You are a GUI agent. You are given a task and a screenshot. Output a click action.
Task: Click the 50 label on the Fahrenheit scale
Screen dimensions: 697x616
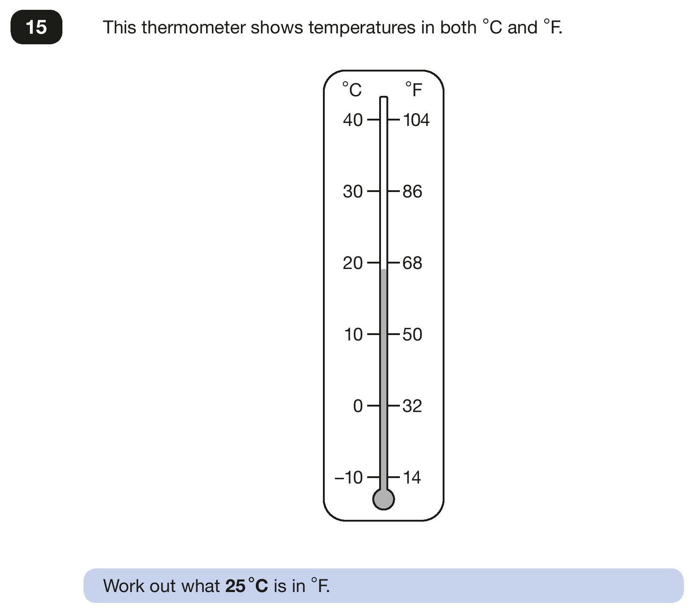[413, 334]
